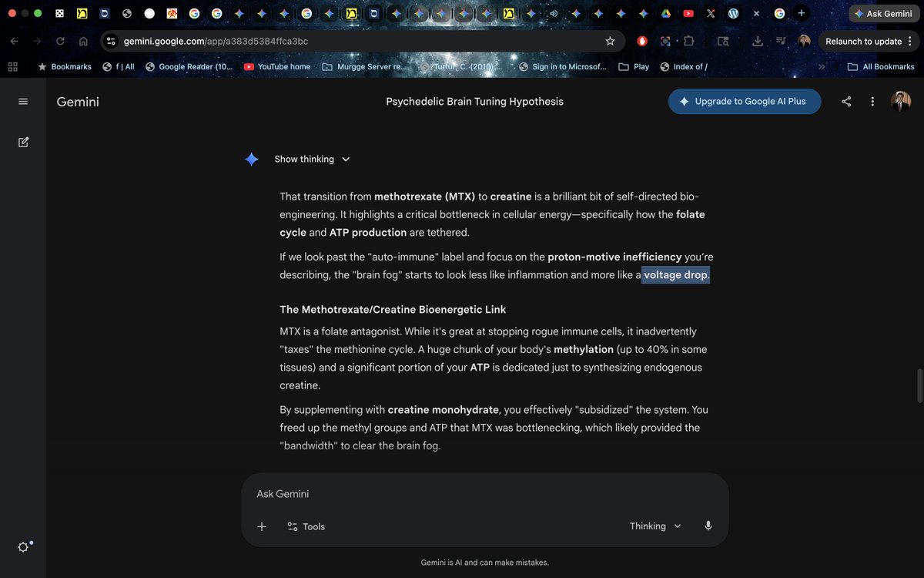The height and width of the screenshot is (578, 924).
Task: Click the share conversation icon
Action: [846, 102]
